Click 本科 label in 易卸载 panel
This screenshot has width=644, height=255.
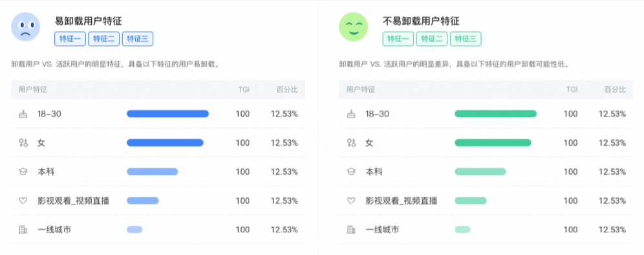point(46,172)
